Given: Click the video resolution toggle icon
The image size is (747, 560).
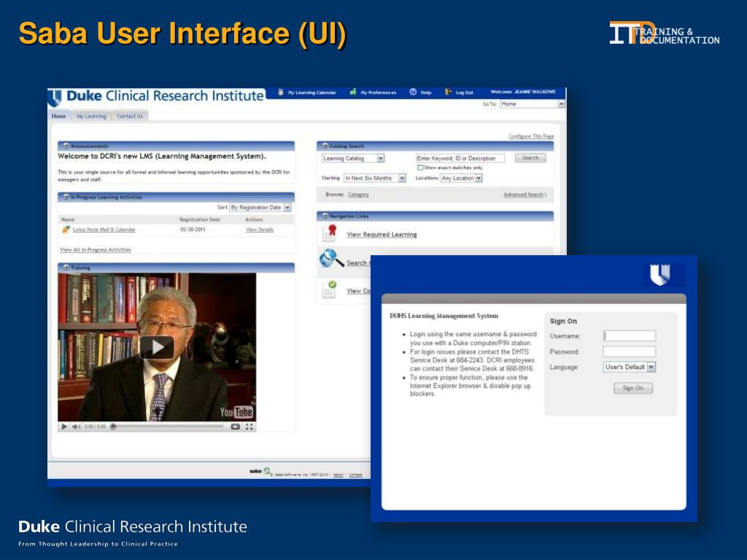Looking at the screenshot, I should click(236, 427).
